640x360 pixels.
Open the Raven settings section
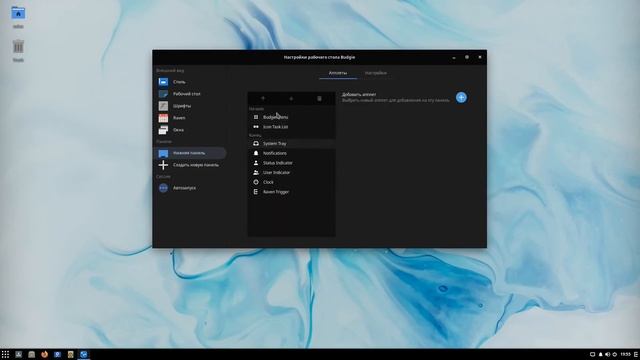pyautogui.click(x=190, y=118)
